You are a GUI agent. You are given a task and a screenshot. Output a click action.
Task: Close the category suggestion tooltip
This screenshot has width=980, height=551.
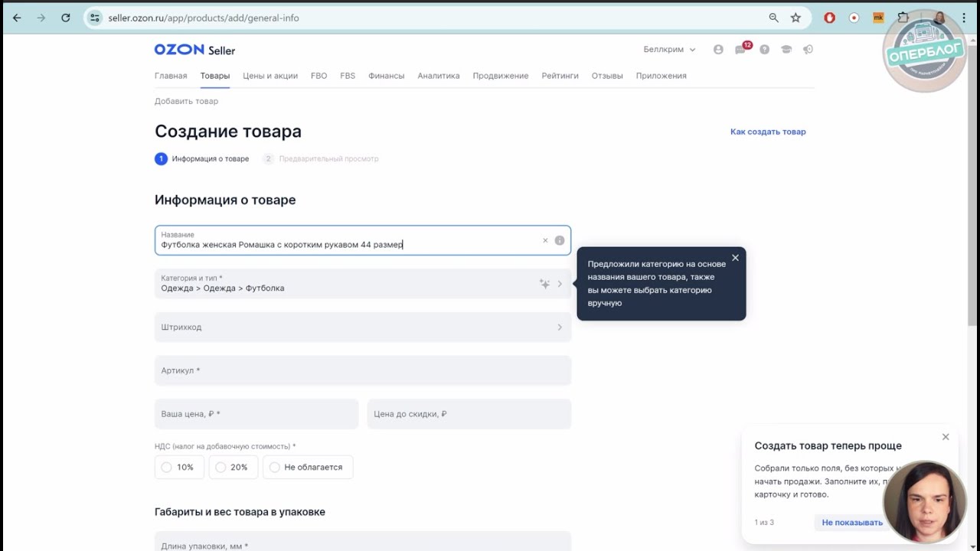tap(735, 258)
